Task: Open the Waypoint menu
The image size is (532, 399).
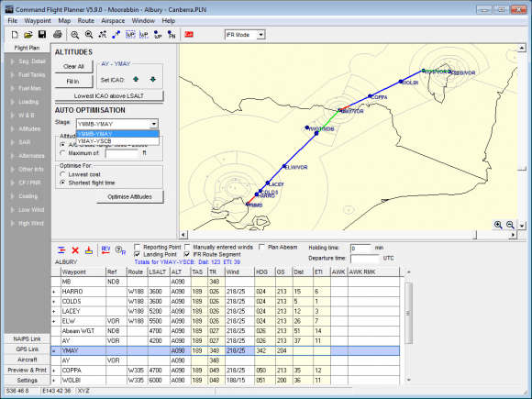Action: [38, 21]
